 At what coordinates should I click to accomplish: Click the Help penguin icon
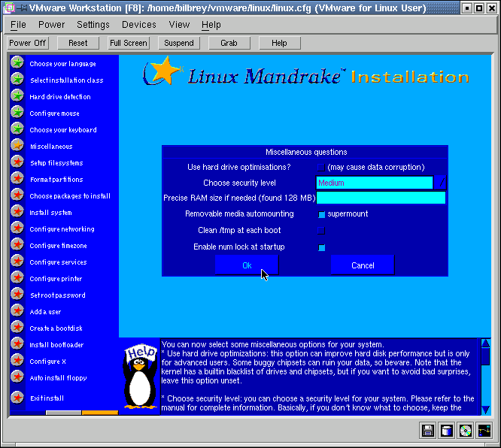140,377
